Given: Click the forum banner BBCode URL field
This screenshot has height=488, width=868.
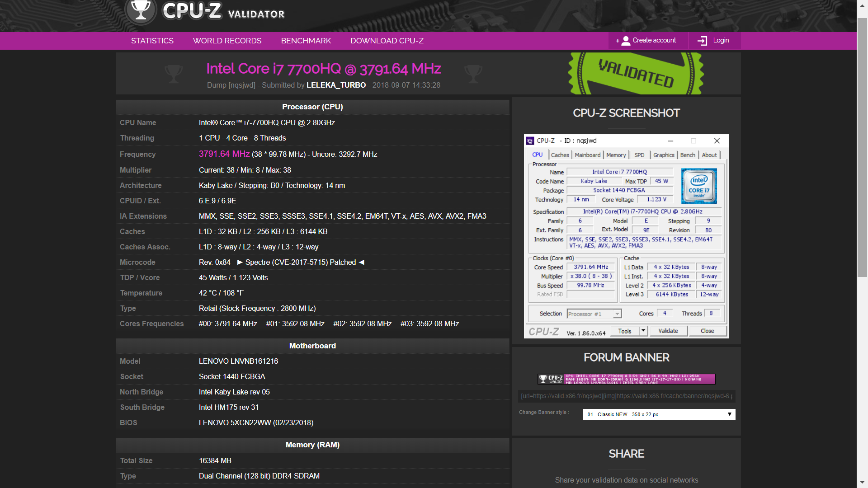Looking at the screenshot, I should coord(627,396).
